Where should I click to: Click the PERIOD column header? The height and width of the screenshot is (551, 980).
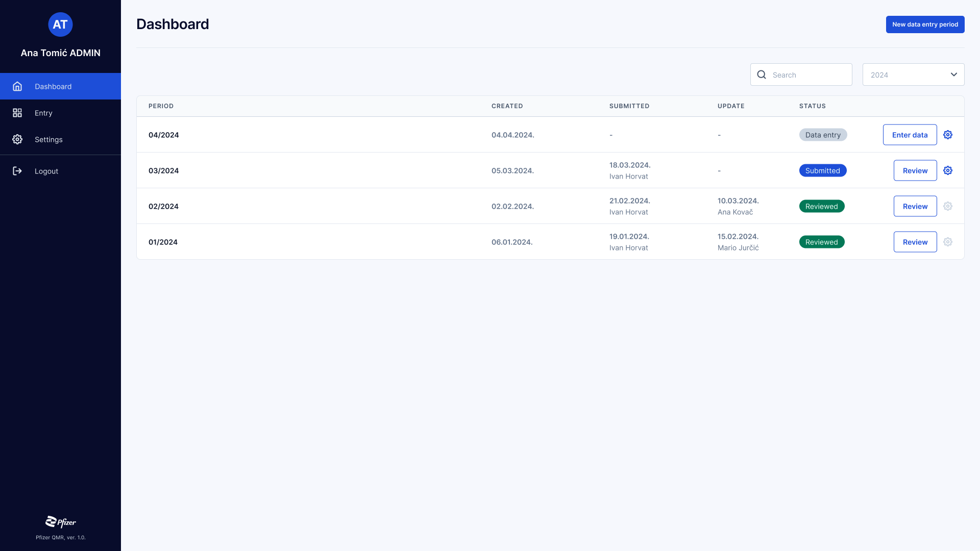(161, 106)
